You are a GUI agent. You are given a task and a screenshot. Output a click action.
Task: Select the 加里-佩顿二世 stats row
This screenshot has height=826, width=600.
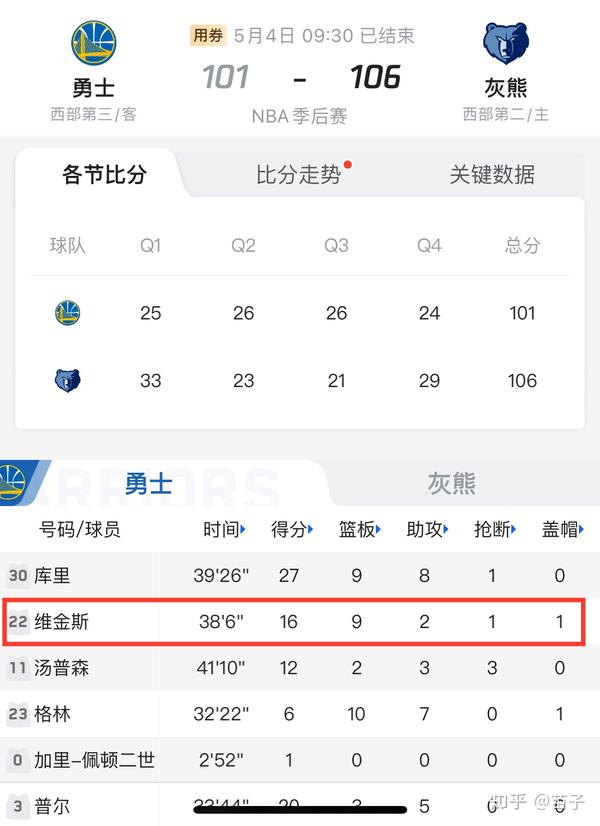point(300,760)
